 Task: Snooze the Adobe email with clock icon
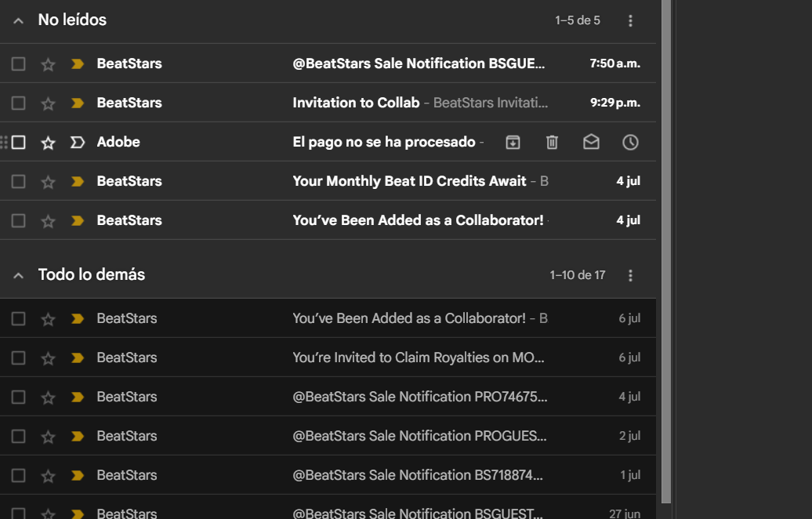[630, 142]
